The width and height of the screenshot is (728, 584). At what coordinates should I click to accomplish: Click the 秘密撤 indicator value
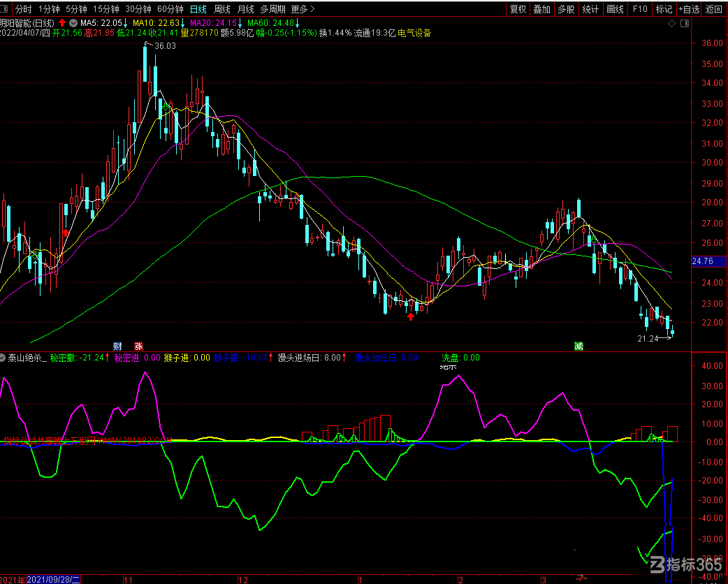[x=80, y=358]
